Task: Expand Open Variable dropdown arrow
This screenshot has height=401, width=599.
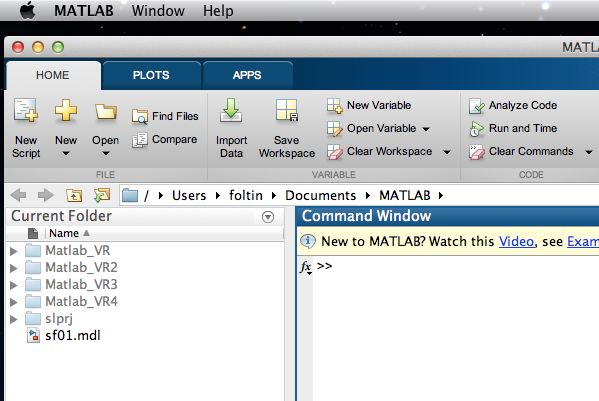Action: [x=426, y=129]
